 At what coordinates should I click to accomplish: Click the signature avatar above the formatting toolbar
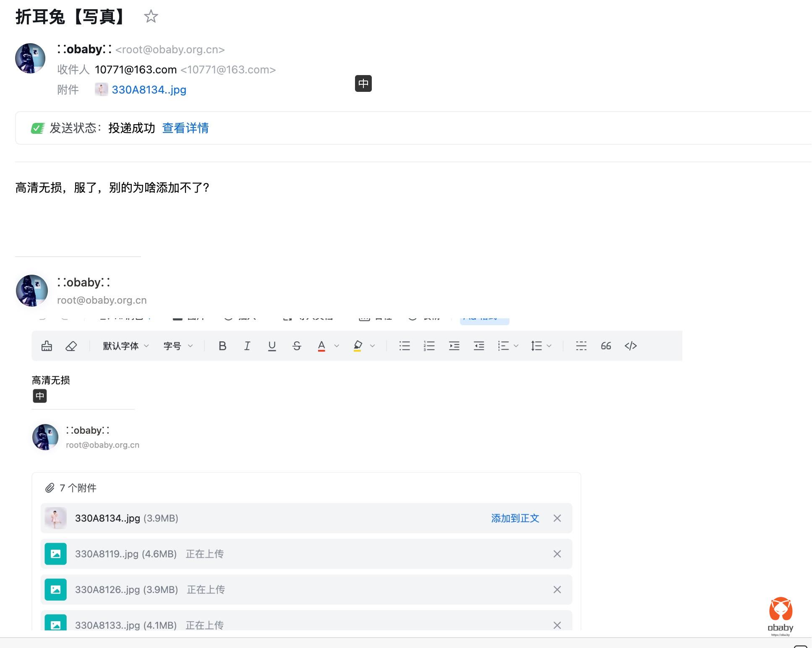[x=32, y=291]
